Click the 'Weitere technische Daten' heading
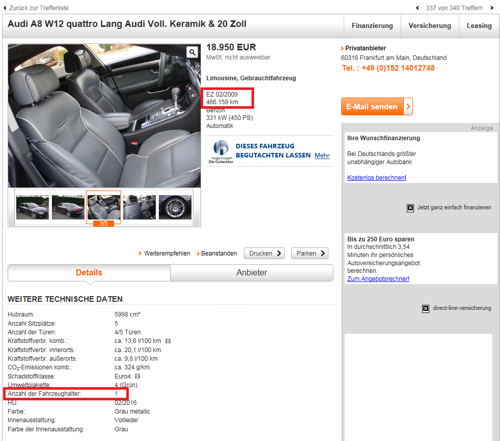Image resolution: width=500 pixels, height=441 pixels. pos(65,299)
